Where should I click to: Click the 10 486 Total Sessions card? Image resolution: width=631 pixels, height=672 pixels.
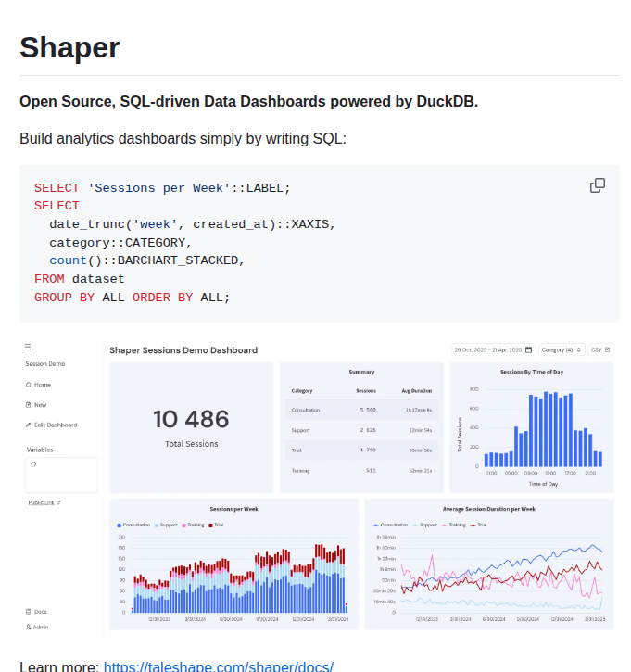(191, 427)
